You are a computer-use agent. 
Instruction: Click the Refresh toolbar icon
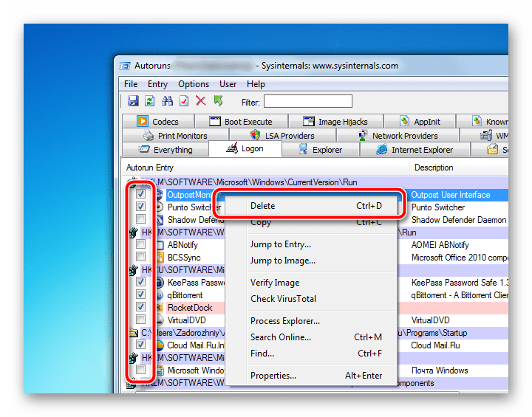149,101
